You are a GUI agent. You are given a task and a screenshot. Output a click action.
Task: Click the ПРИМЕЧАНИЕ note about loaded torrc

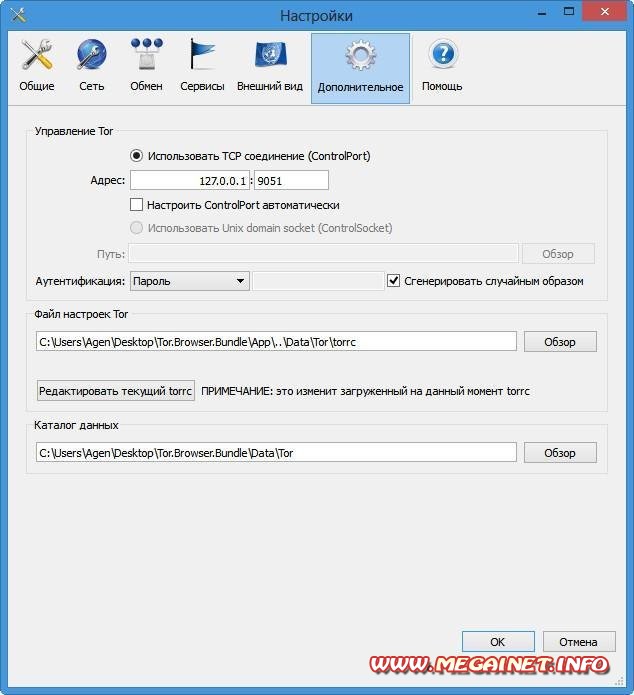coord(365,391)
